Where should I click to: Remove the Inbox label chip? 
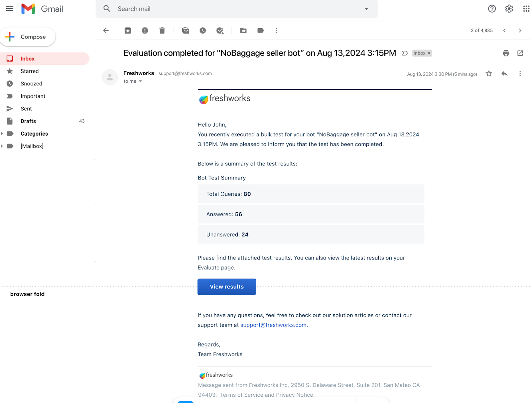(x=429, y=53)
